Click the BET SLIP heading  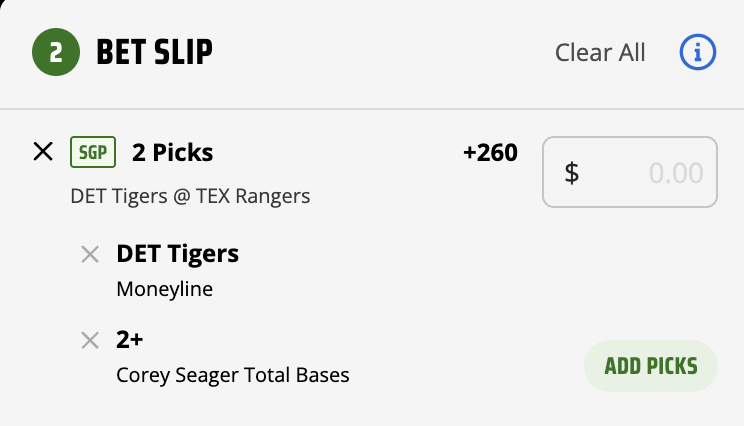click(155, 52)
